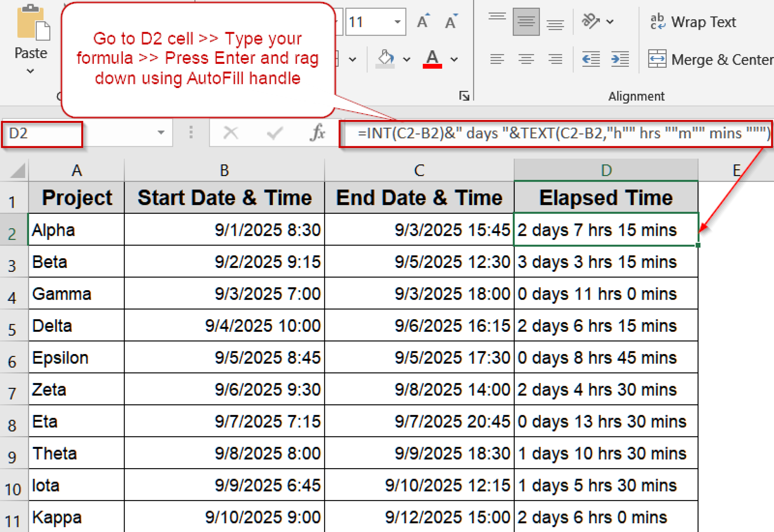Click the Insert Function fx icon
Viewport: 774px width, 532px height.
pos(318,133)
